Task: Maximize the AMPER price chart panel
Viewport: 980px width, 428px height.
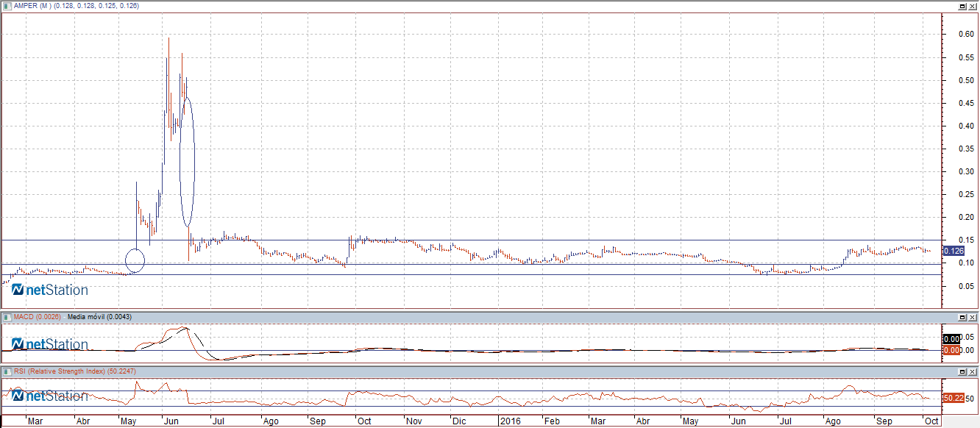Action: (x=962, y=6)
